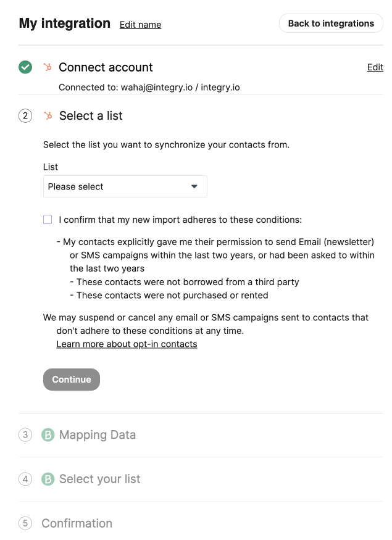Click HubSpot icon beside Connect account
392x540 pixels.
tap(48, 67)
